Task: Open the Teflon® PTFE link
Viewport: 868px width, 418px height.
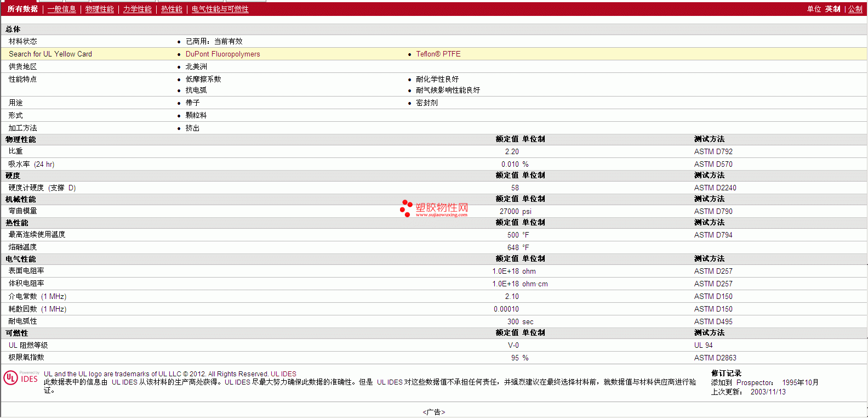Action: tap(438, 54)
